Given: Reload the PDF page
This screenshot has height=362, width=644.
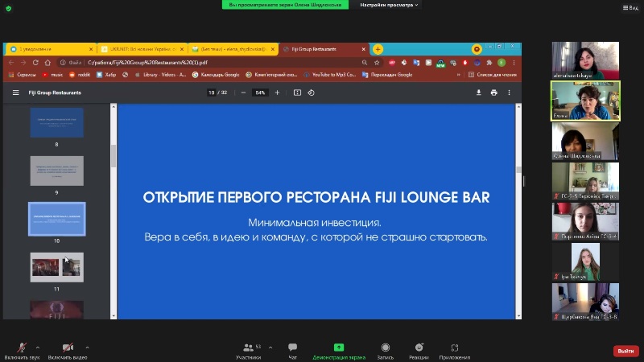Looking at the screenshot, I should coord(35,63).
